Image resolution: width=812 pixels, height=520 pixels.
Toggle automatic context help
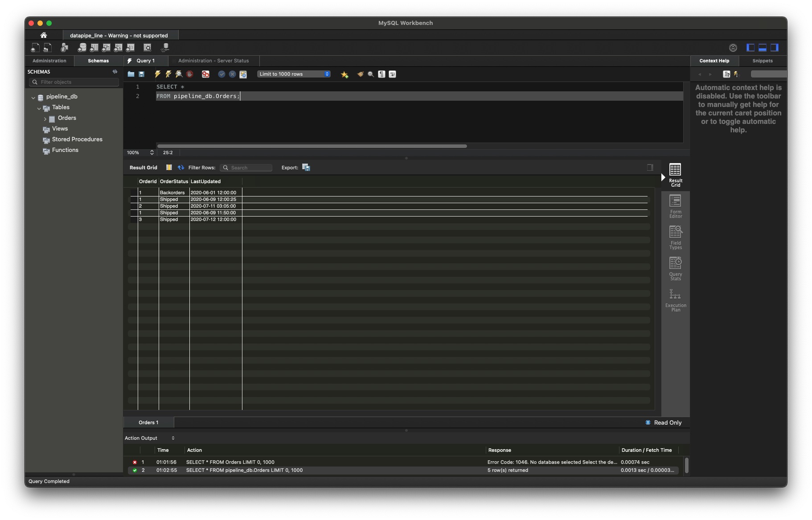coord(736,74)
